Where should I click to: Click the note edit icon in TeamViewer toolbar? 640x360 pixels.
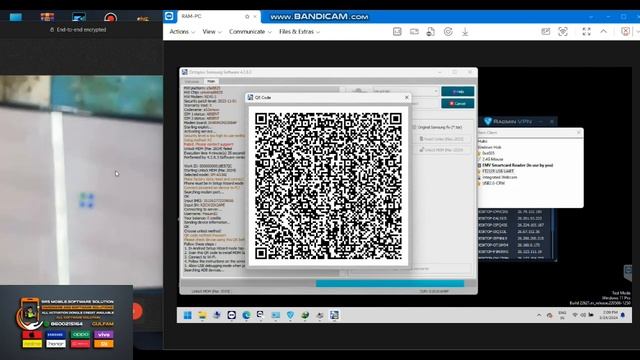coord(545,31)
